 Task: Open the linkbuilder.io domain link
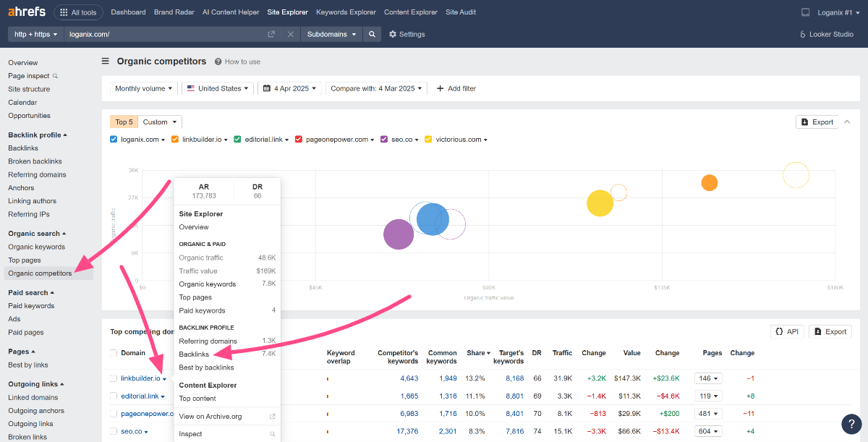(x=140, y=378)
